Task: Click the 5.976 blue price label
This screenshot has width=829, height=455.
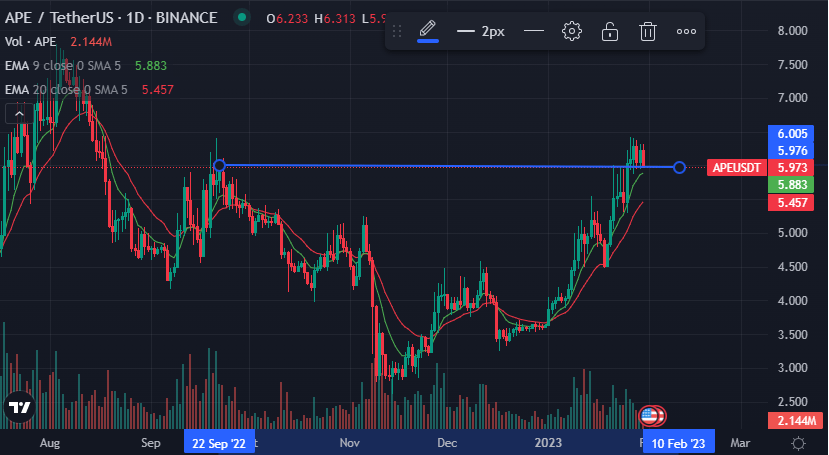Action: point(791,151)
